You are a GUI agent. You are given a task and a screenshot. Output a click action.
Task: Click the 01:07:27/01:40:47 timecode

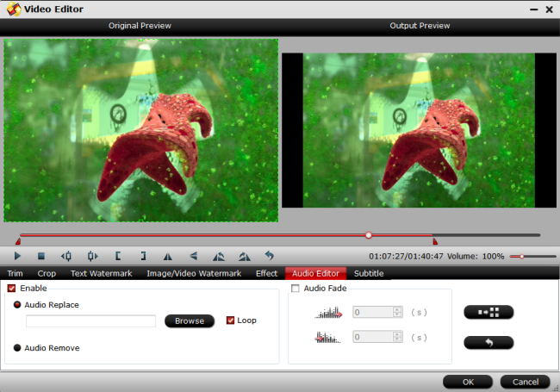tap(406, 257)
